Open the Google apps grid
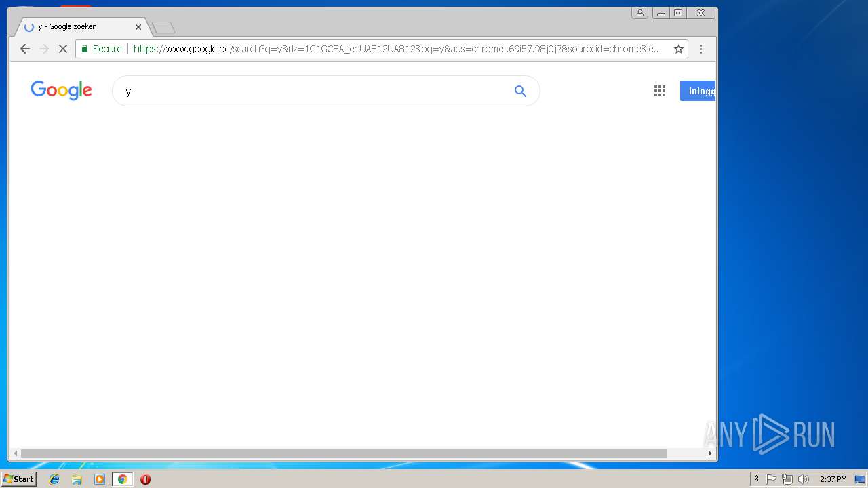Screen dimensions: 868x488 click(660, 91)
